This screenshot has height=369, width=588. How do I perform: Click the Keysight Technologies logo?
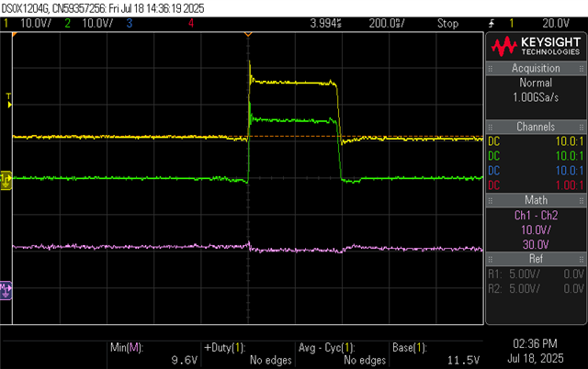[536, 47]
